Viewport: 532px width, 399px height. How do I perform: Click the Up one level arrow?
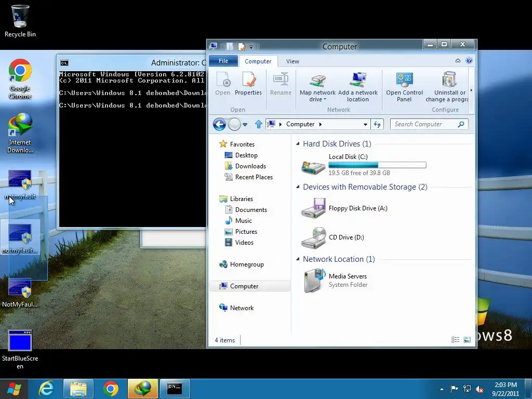click(x=259, y=124)
